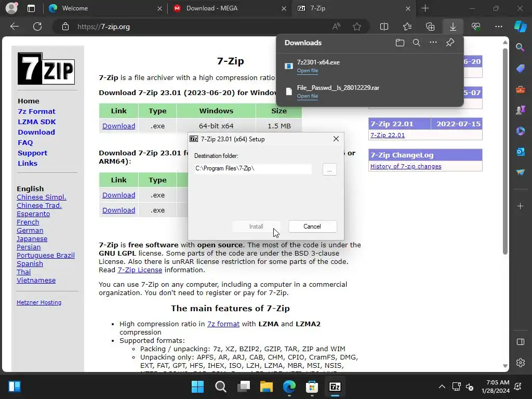532x399 pixels.
Task: Search downloads with magnifier icon
Action: pyautogui.click(x=416, y=43)
